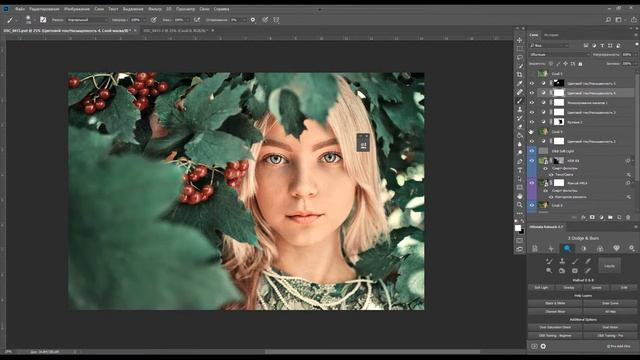The height and width of the screenshot is (360, 640).
Task: Open layer style fx menu icon
Action: (x=583, y=218)
